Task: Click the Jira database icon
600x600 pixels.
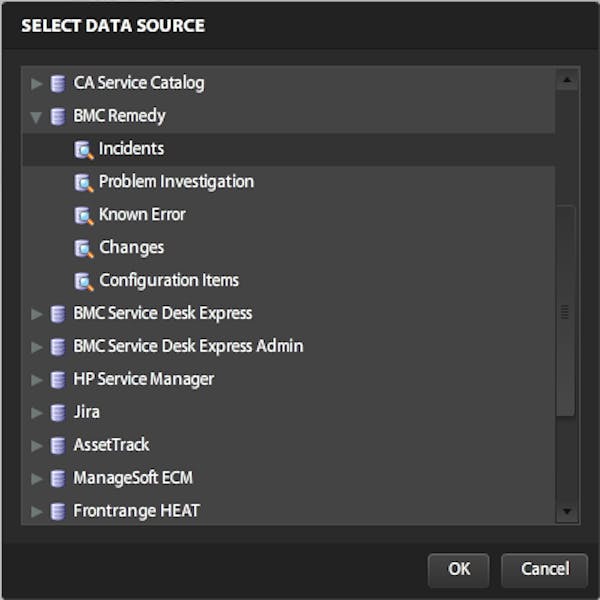Action: [59, 412]
